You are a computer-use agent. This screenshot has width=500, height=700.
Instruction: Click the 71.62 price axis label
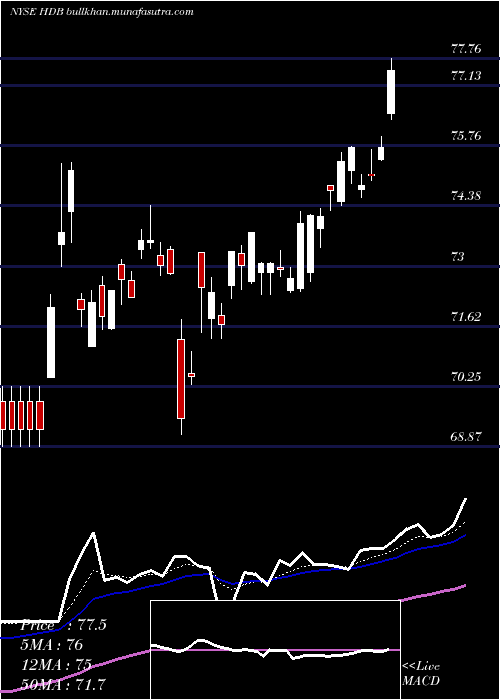[x=466, y=317]
